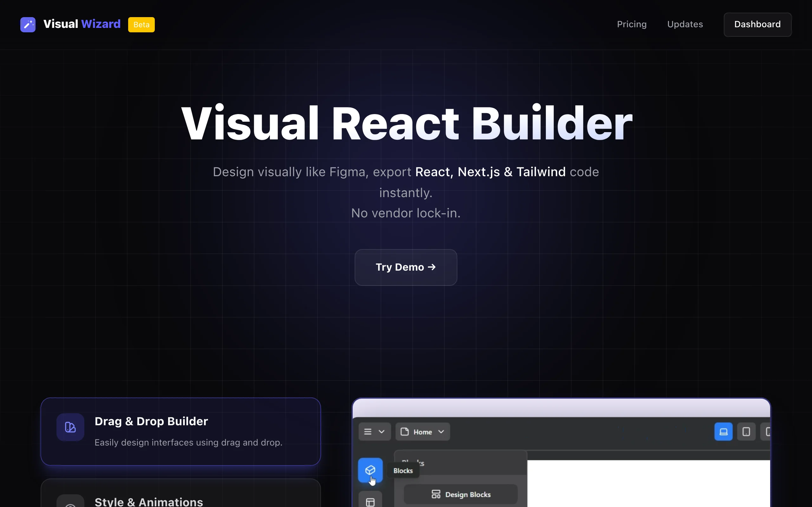Click the hamburger menu icon in preview
The width and height of the screenshot is (812, 507).
pos(368,432)
